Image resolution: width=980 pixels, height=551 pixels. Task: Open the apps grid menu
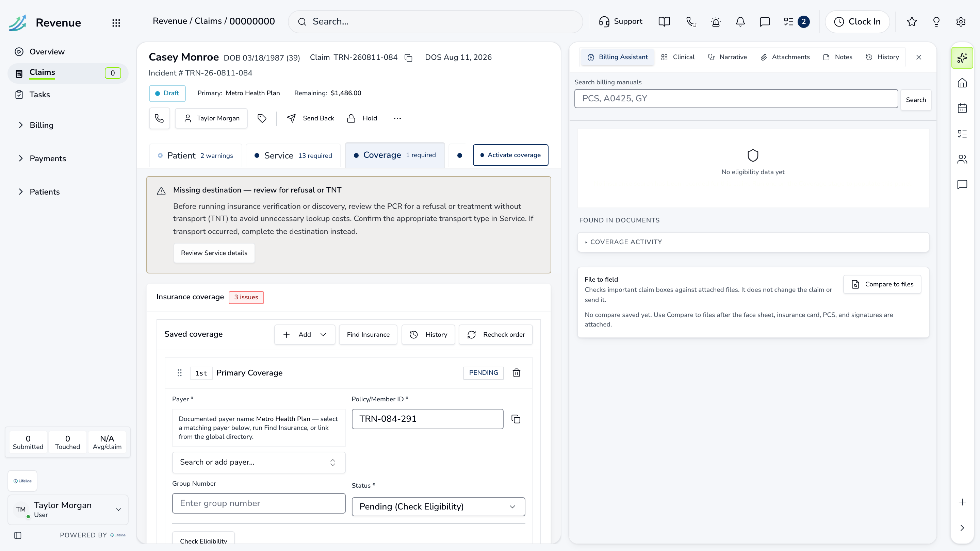pyautogui.click(x=116, y=23)
